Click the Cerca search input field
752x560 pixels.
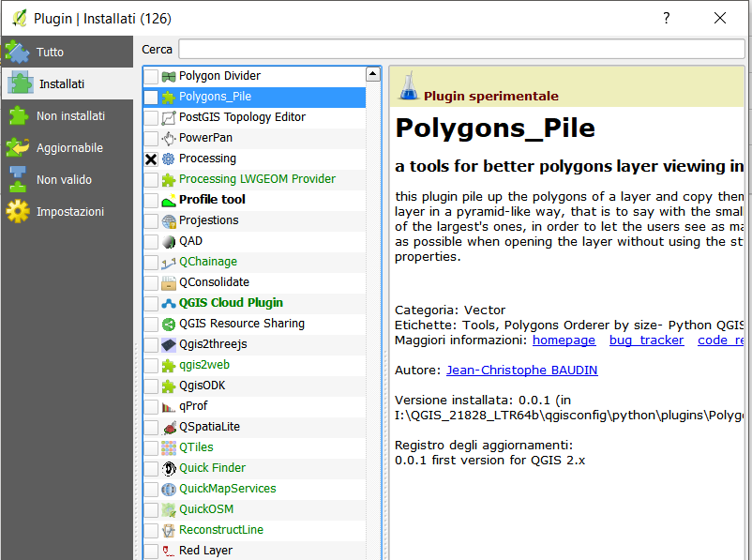click(x=460, y=49)
